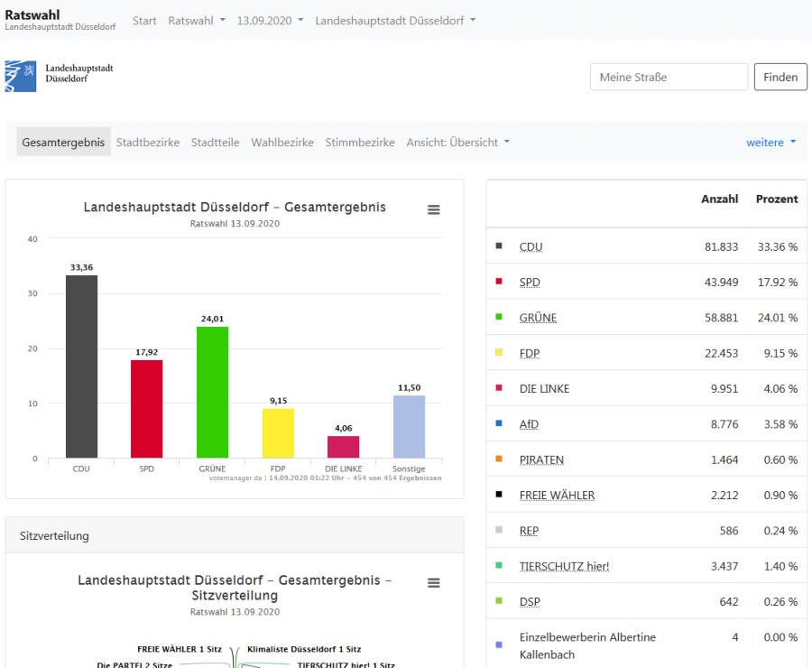Open the Gesamtergebnis chart hamburger menu
812x668 pixels.
(434, 209)
